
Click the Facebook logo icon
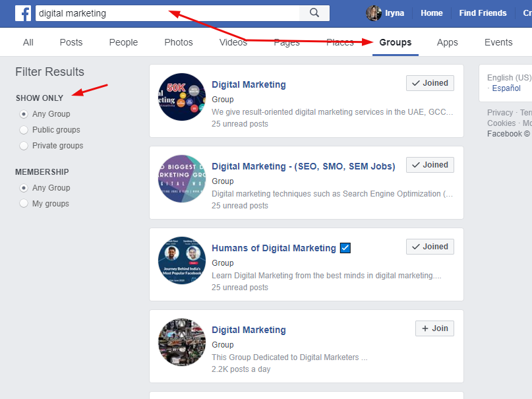pos(23,13)
